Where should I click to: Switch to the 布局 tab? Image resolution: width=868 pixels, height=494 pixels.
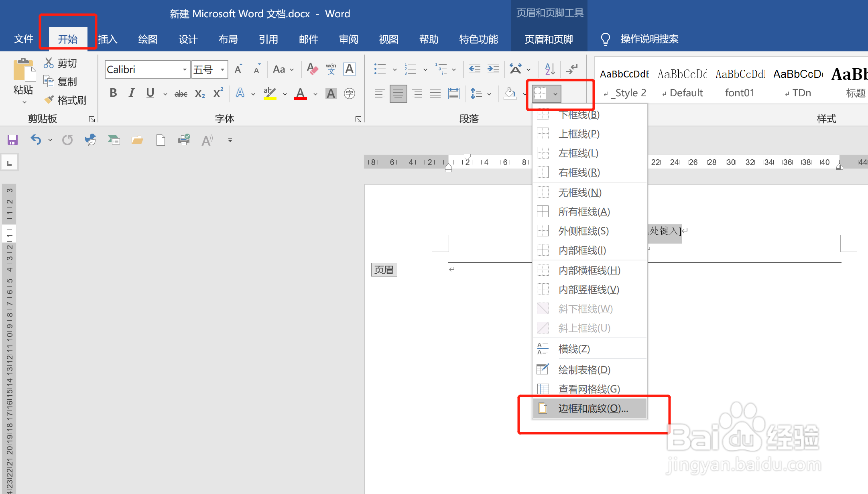(x=228, y=39)
